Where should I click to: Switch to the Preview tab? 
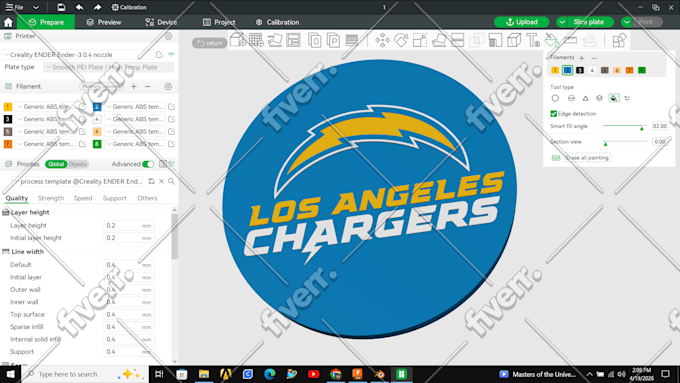[x=104, y=22]
